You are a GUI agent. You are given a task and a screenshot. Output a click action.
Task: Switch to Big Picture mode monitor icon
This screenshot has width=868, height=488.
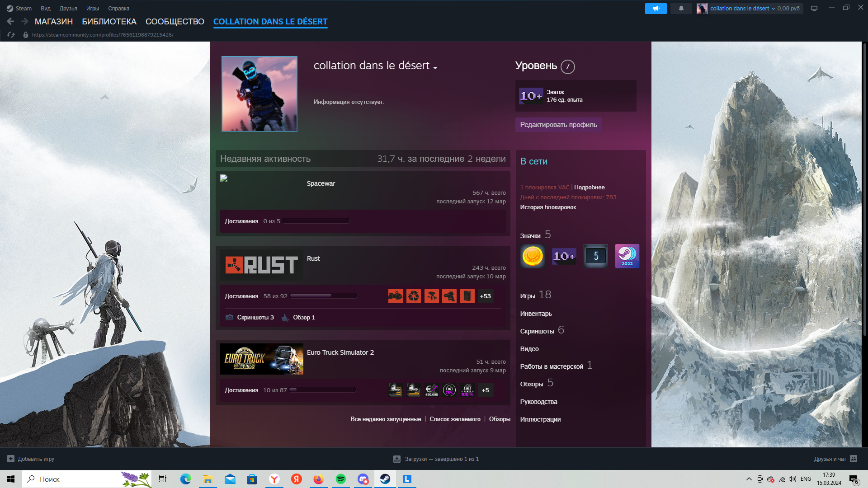pyautogui.click(x=814, y=9)
